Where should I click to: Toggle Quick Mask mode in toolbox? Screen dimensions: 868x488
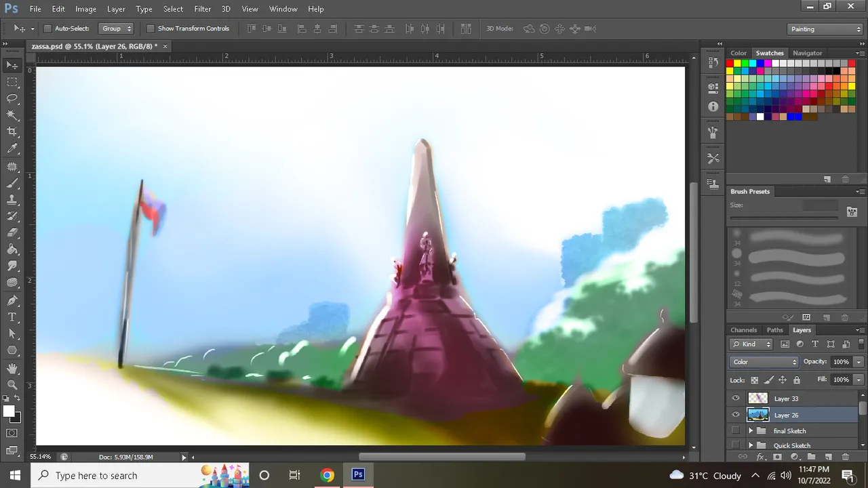tap(12, 432)
